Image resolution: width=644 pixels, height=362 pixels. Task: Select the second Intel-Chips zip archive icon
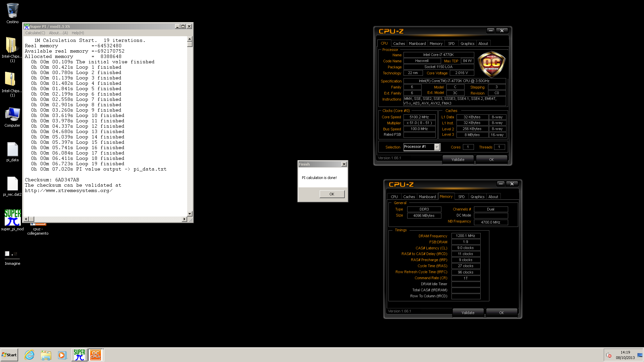click(12, 84)
